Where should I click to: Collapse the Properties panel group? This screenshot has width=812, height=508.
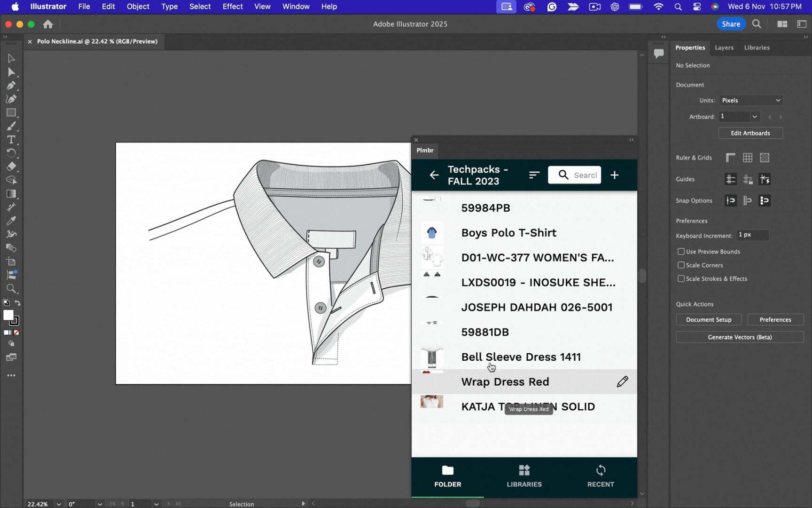[x=805, y=37]
